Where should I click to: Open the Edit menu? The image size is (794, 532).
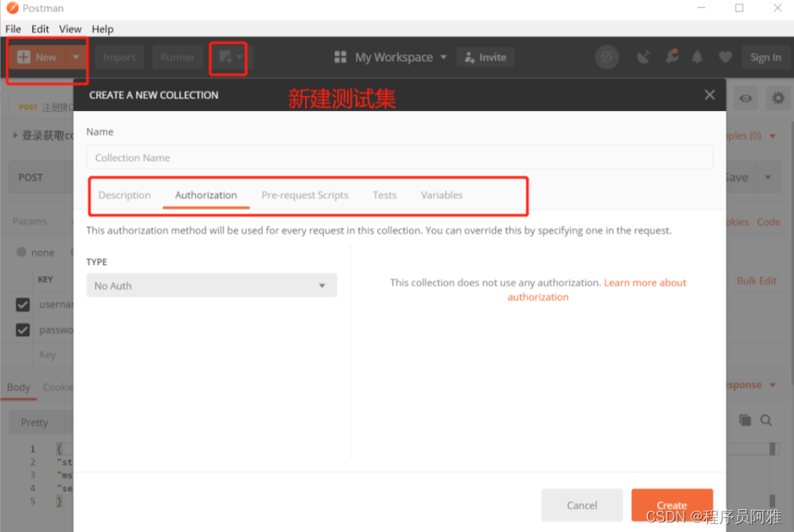click(40, 29)
